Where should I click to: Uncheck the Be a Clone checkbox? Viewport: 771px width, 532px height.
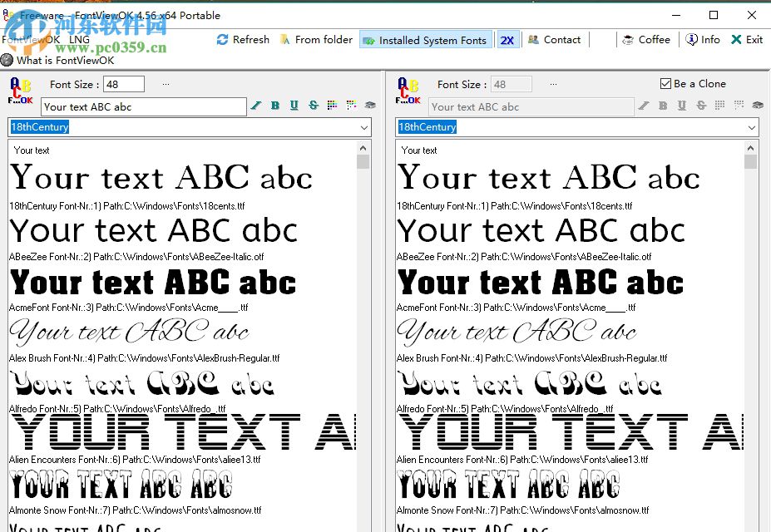[x=665, y=84]
